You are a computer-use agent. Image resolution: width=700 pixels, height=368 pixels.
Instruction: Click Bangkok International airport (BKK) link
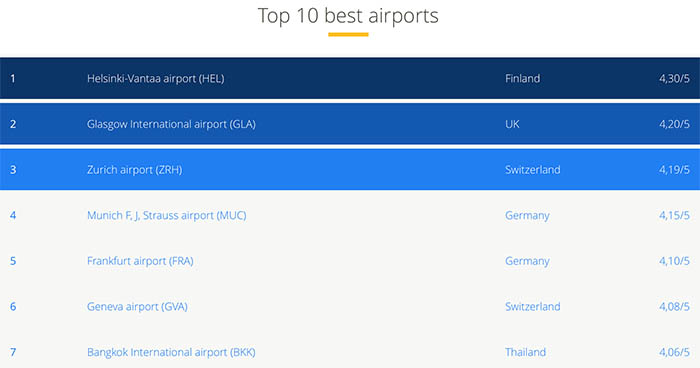pos(171,352)
